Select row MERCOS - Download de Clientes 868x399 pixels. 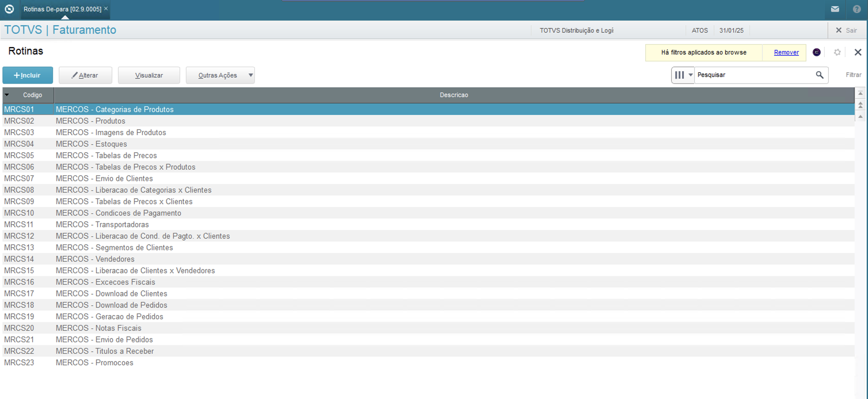[x=428, y=293]
